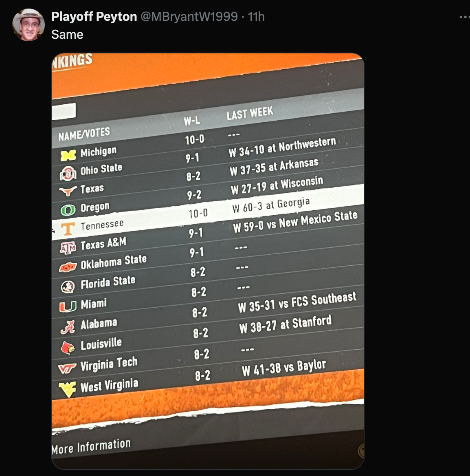Click the Tennessee T logo
This screenshot has width=470, height=476.
[x=68, y=229]
